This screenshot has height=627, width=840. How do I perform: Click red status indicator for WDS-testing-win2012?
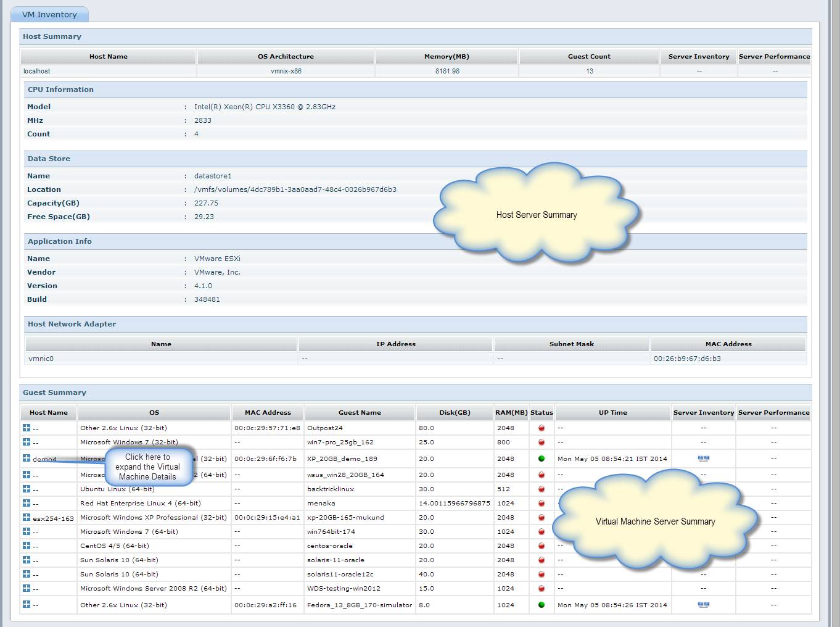541,588
